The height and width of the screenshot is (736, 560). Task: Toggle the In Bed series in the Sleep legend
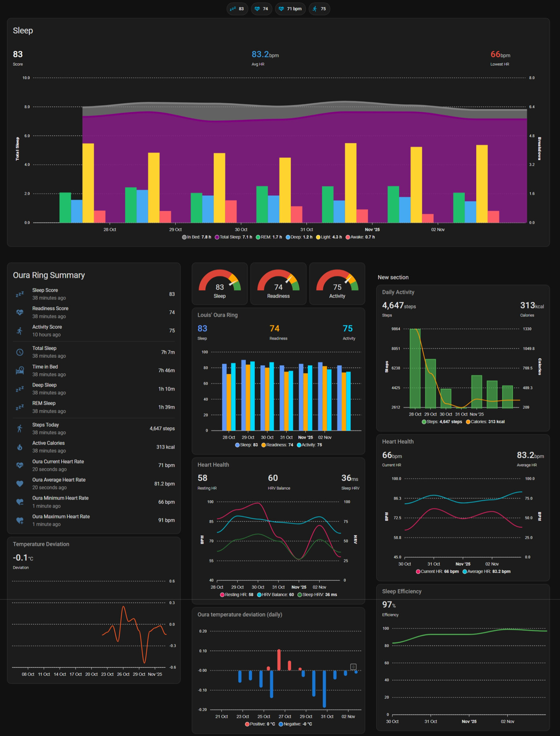pos(196,237)
